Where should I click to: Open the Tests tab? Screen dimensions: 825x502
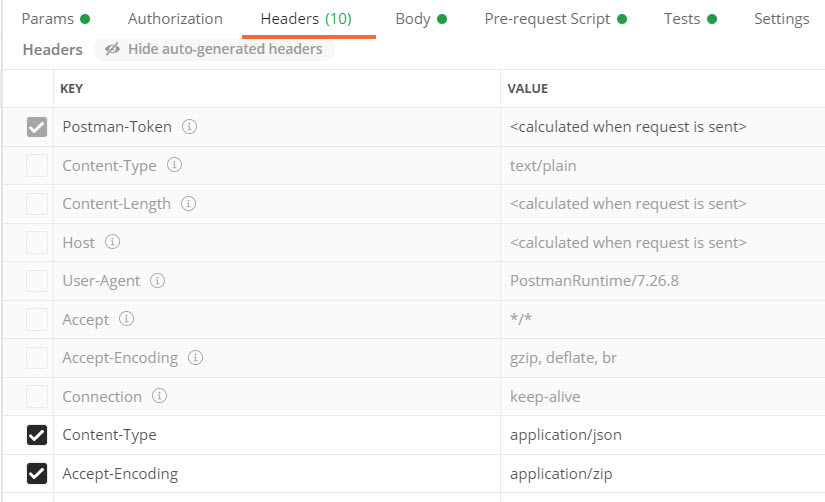click(690, 19)
